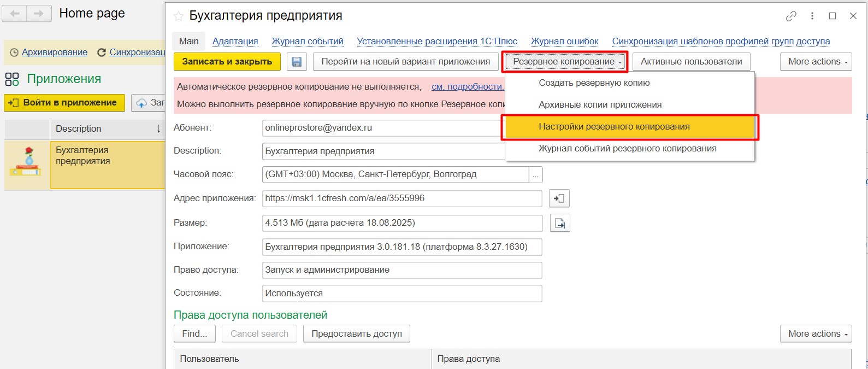
Task: Open top More actions dropdown
Action: click(816, 62)
